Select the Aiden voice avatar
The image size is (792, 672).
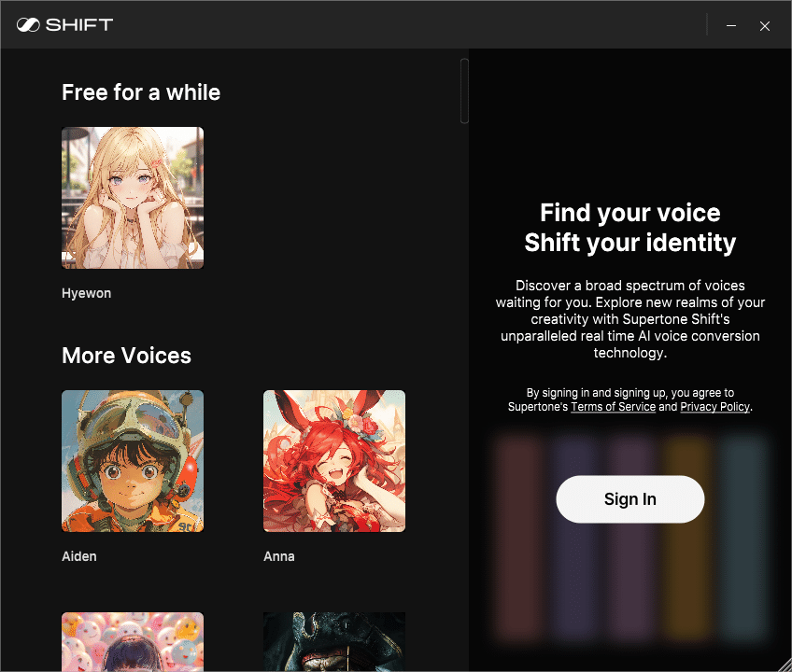click(x=133, y=460)
